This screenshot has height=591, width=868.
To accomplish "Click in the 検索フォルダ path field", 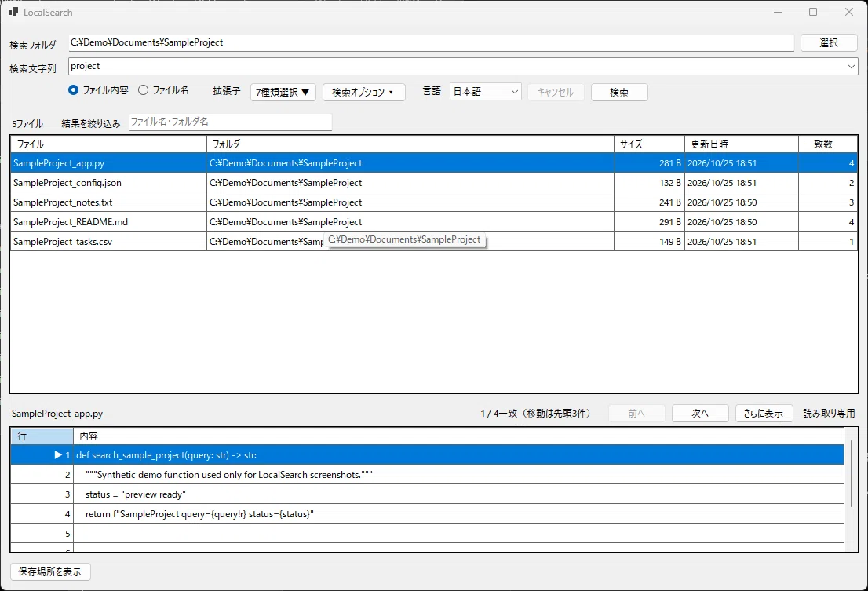I will pyautogui.click(x=431, y=42).
